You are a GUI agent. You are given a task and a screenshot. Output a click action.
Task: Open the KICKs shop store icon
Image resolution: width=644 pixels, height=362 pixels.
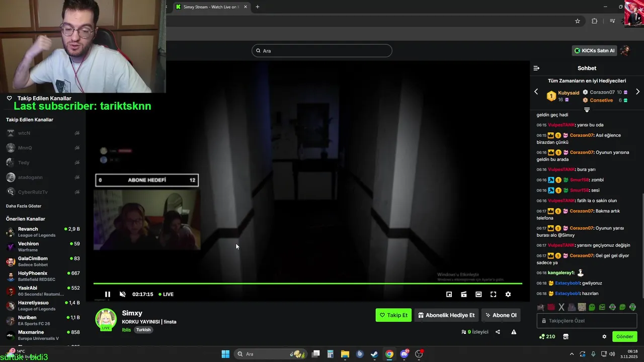coord(566,336)
